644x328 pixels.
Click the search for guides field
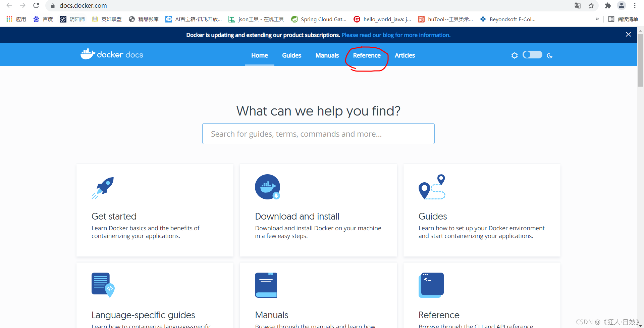pos(318,134)
